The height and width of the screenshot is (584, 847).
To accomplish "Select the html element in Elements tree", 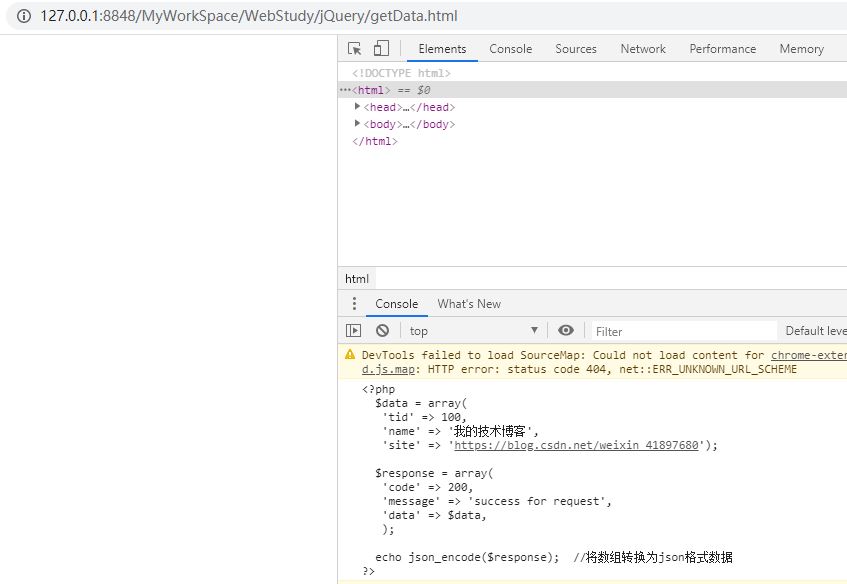I will 370,89.
